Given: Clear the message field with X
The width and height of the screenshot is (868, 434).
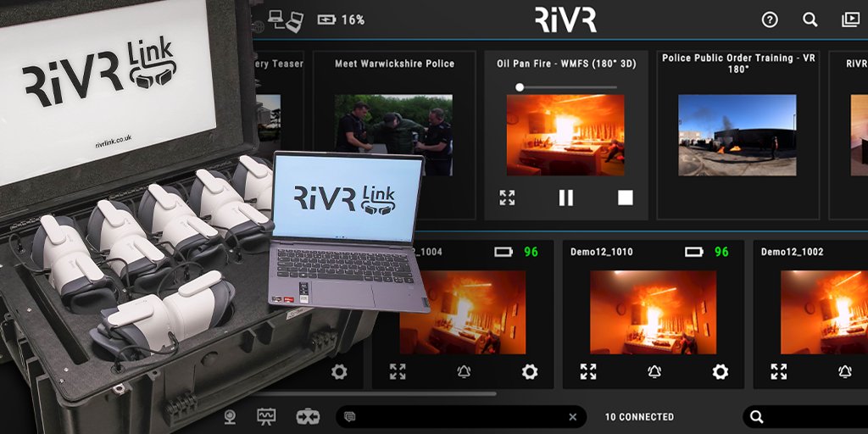Looking at the screenshot, I should (572, 417).
